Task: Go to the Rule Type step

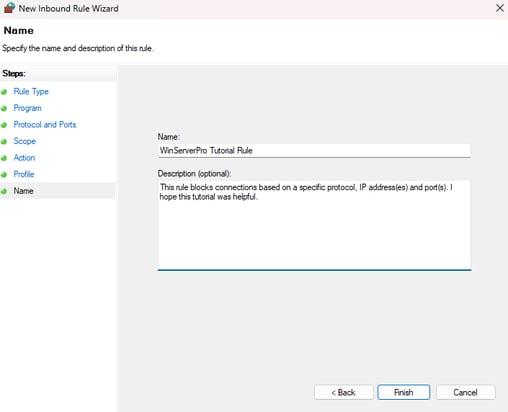Action: pos(31,91)
